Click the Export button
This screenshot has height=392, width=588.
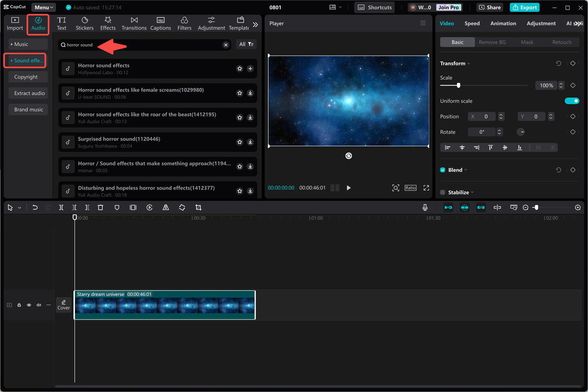pos(524,7)
